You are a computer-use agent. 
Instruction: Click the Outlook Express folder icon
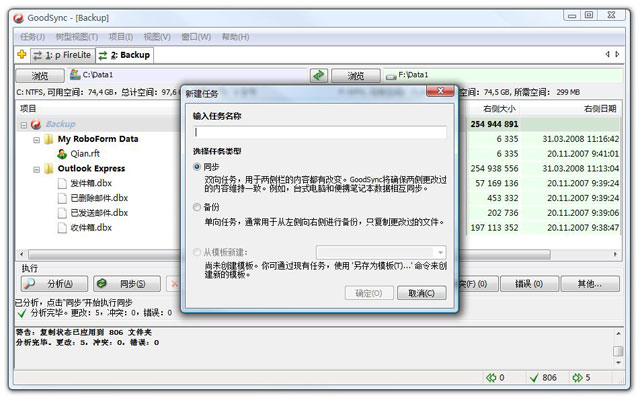point(48,169)
